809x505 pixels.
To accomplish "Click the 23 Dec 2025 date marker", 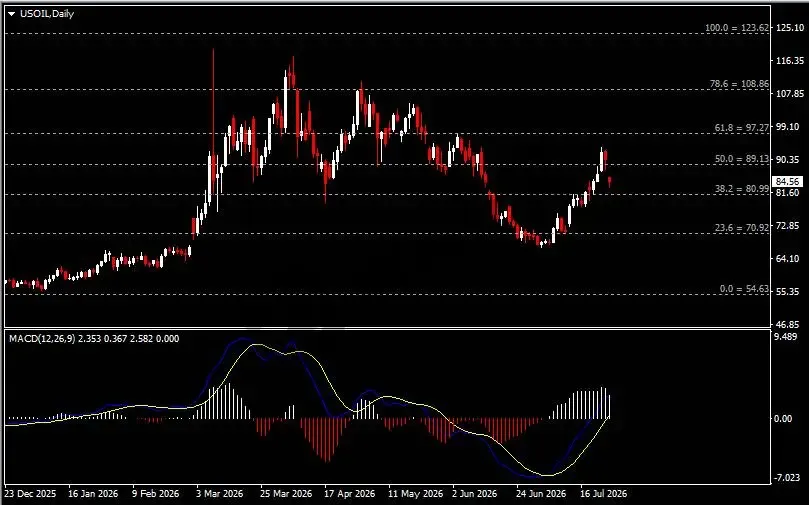I will [x=30, y=494].
